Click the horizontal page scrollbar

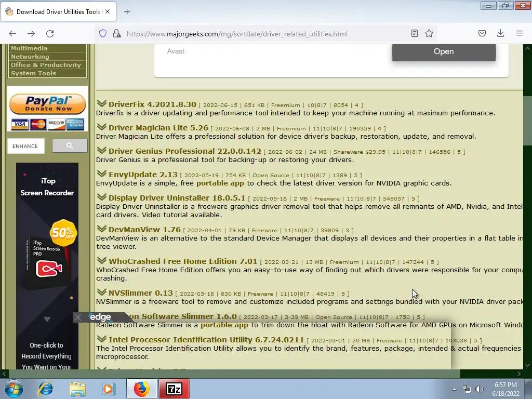[234, 374]
